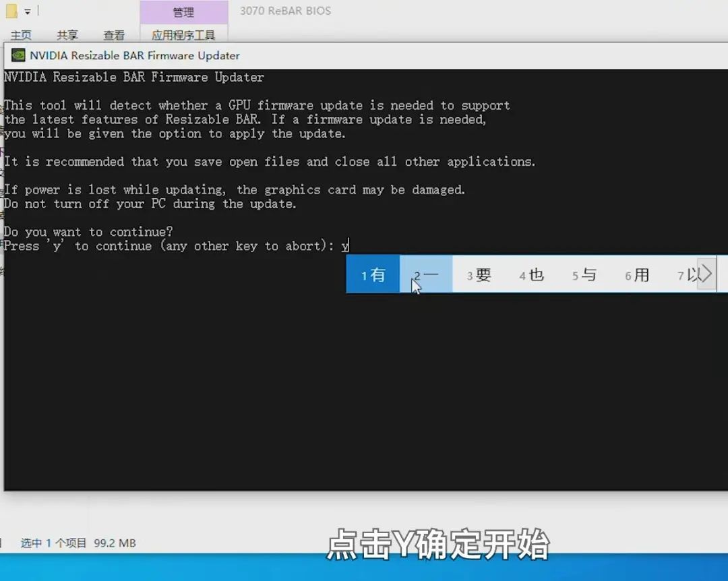Click the 管理 contextual tab header
This screenshot has width=728, height=581.
(x=184, y=12)
